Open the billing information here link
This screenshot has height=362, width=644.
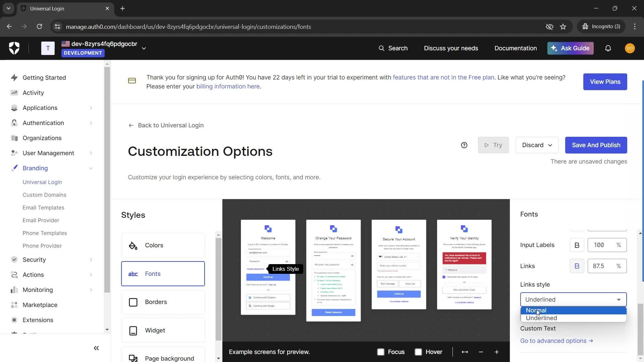click(228, 86)
